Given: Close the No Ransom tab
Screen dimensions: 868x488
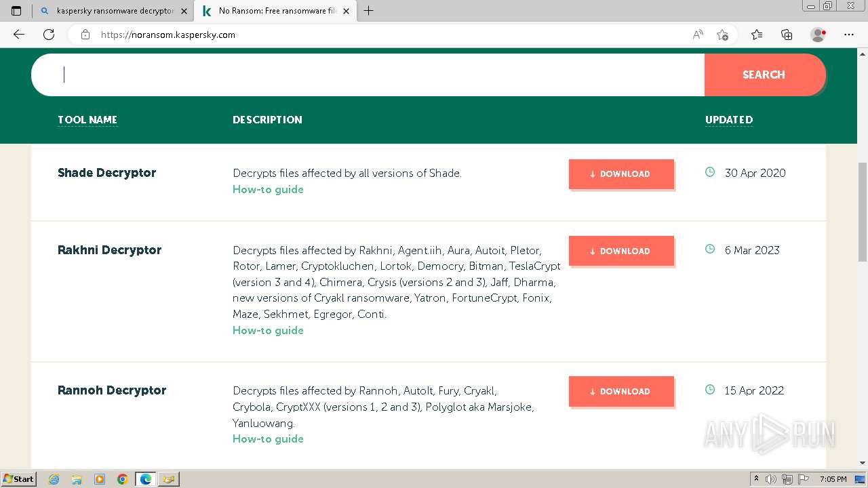Looking at the screenshot, I should 346,11.
